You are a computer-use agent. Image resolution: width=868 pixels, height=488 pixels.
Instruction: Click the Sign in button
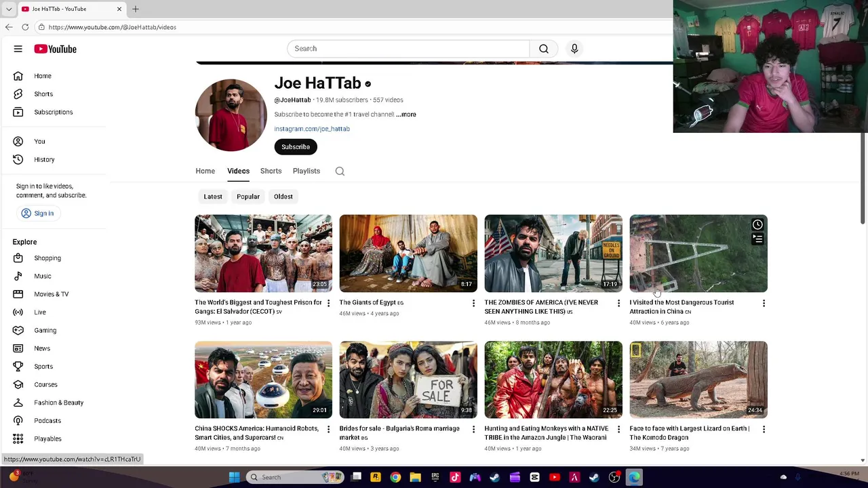37,213
